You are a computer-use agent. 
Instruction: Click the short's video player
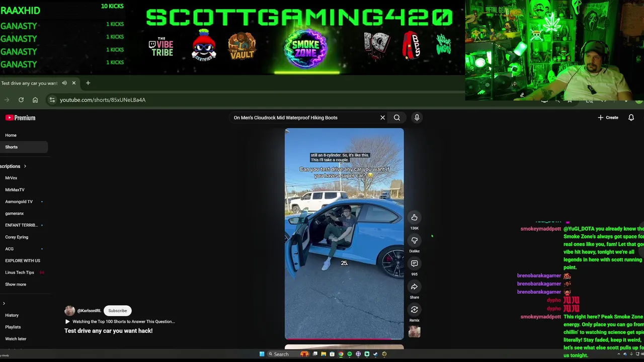(344, 234)
